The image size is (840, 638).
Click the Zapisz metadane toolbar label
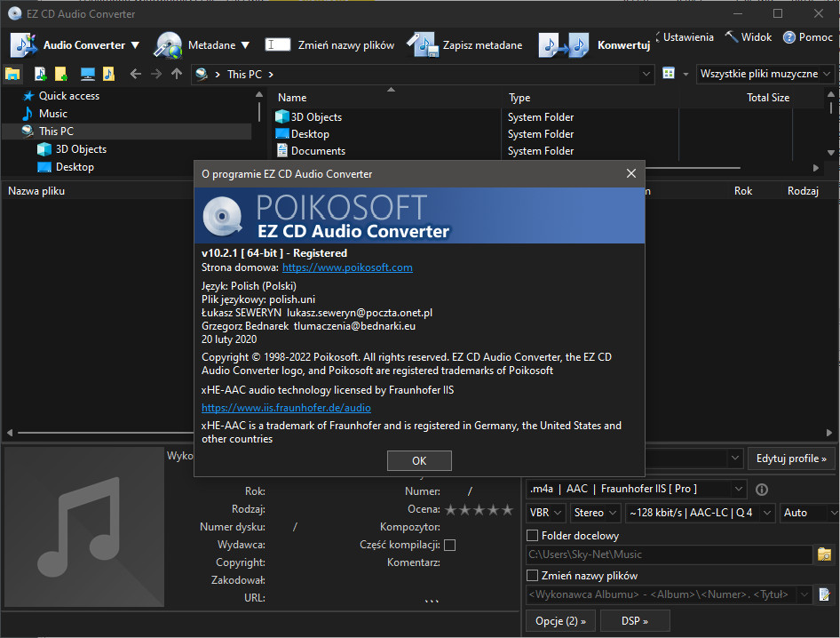(482, 45)
